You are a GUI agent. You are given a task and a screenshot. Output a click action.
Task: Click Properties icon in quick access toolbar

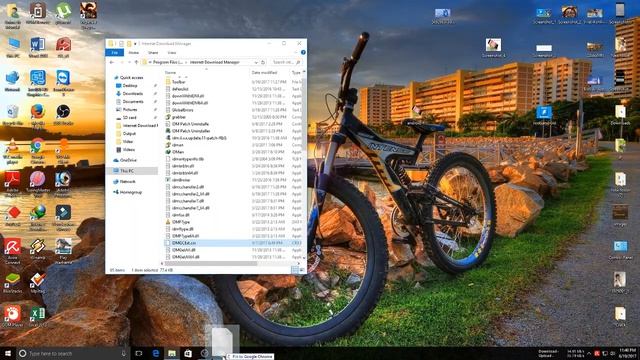(x=121, y=44)
